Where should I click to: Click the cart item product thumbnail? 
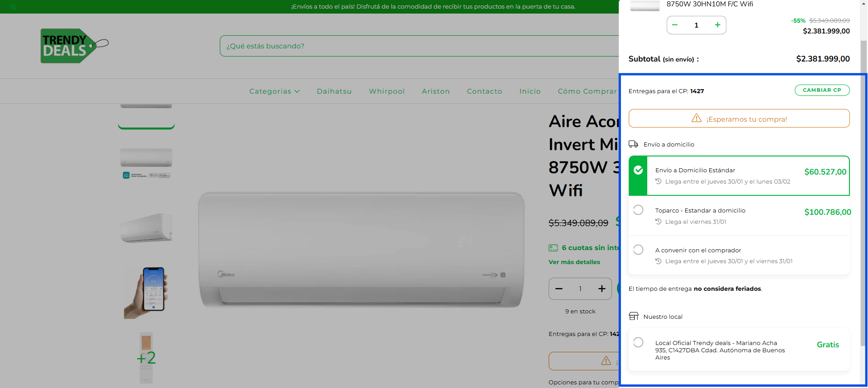[x=645, y=6]
